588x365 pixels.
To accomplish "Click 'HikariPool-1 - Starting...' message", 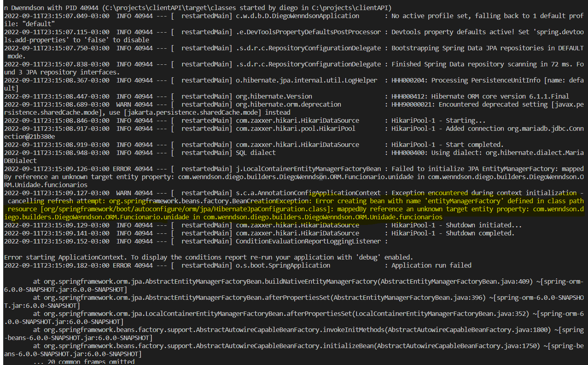I will tap(439, 120).
